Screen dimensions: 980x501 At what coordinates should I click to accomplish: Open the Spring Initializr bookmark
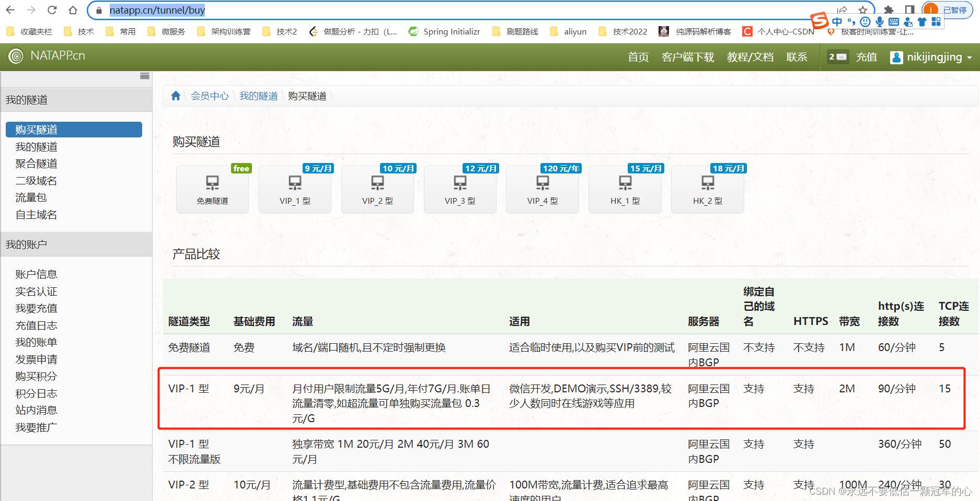444,31
